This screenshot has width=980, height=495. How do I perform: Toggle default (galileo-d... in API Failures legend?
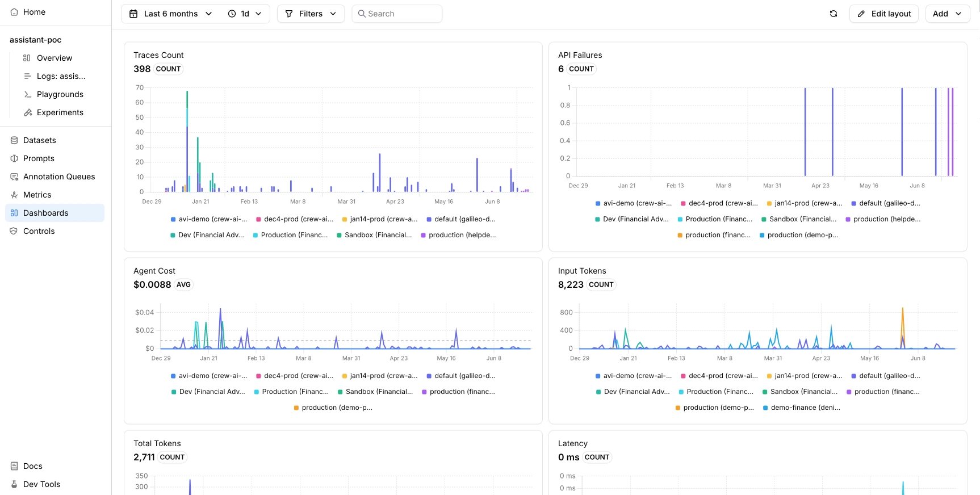click(886, 203)
